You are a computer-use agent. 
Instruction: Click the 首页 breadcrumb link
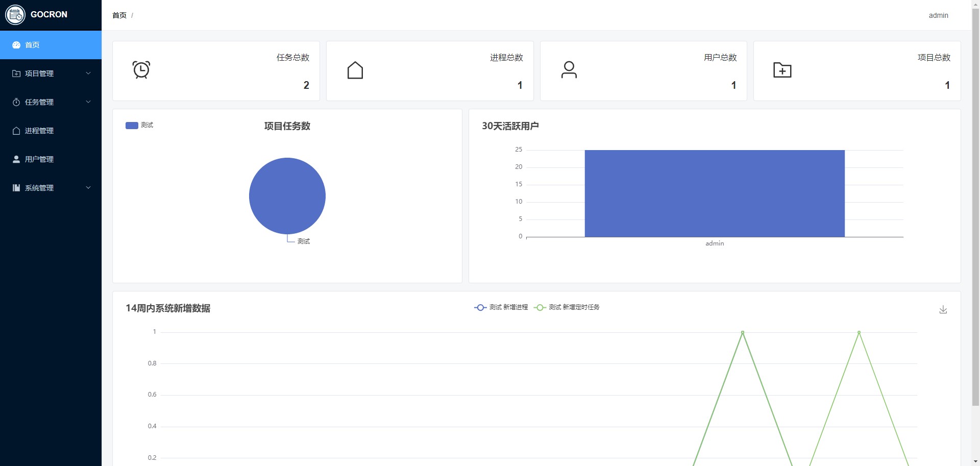tap(119, 15)
